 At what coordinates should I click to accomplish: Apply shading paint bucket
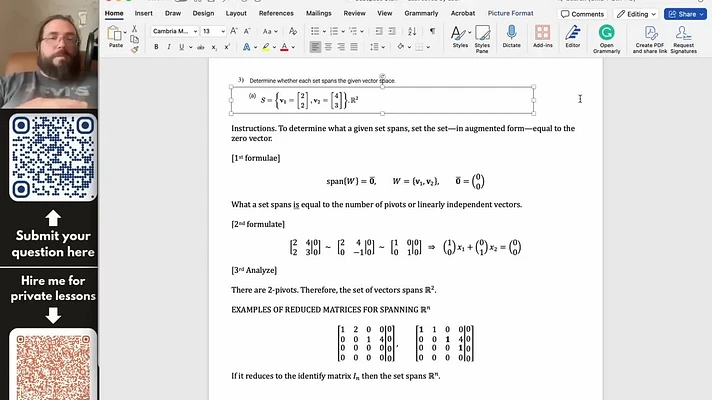click(400, 47)
